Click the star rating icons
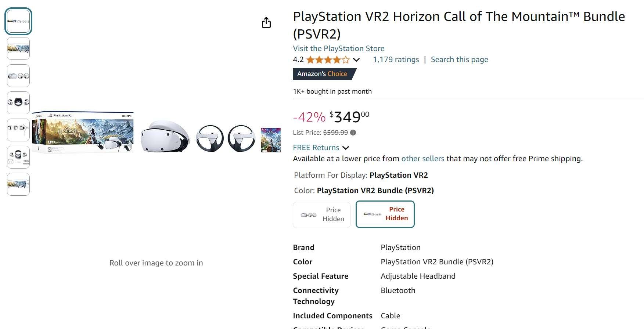Image resolution: width=644 pixels, height=329 pixels. click(x=328, y=59)
